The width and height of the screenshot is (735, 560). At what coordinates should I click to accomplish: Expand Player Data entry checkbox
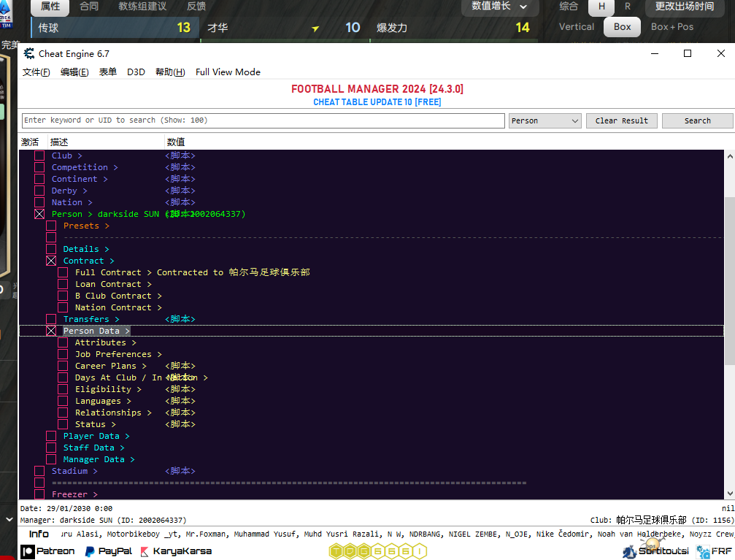tap(51, 436)
